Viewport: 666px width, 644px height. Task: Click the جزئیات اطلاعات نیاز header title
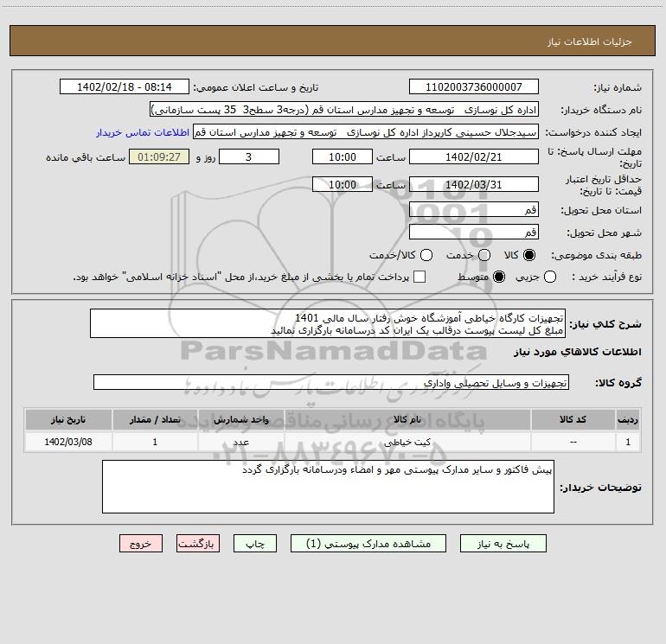click(x=590, y=41)
